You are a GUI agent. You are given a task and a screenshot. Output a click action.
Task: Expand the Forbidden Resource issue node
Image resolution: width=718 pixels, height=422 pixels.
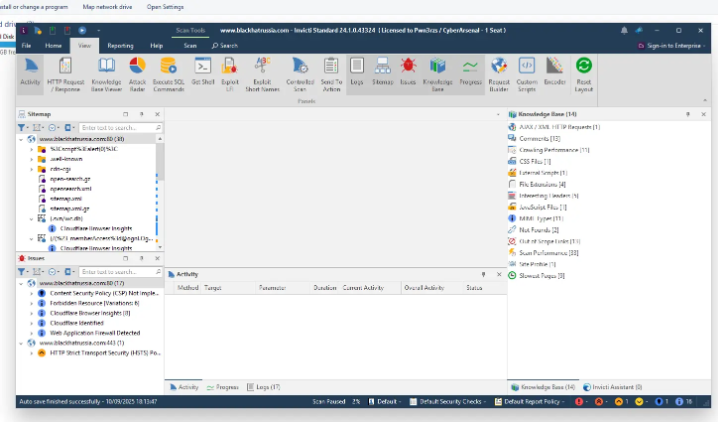point(31,303)
